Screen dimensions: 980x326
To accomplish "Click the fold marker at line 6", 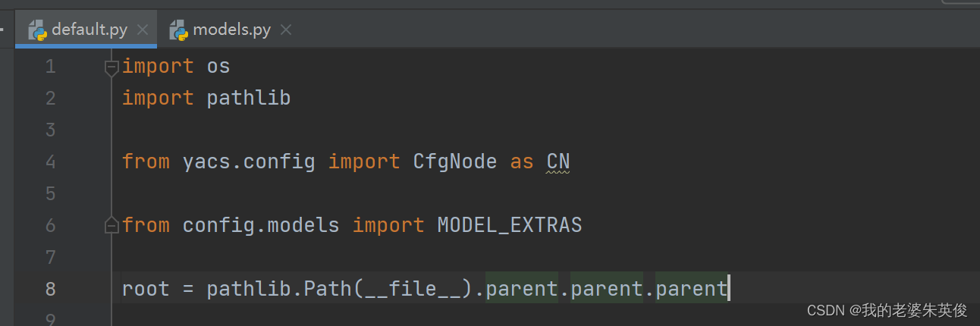I will 112,225.
